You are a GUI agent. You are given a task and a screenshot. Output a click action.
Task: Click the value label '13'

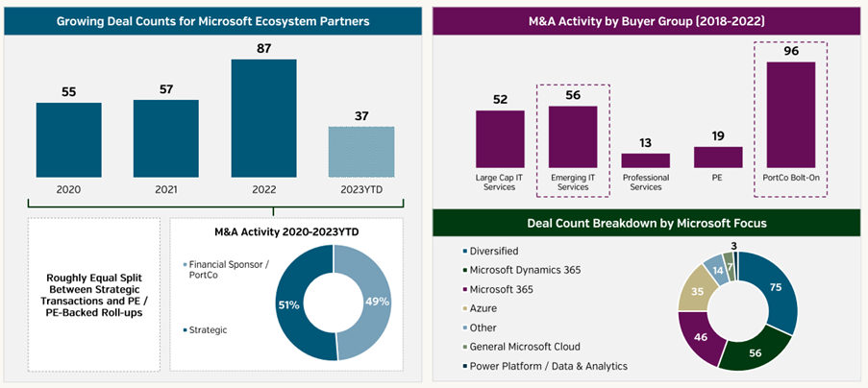click(x=645, y=143)
